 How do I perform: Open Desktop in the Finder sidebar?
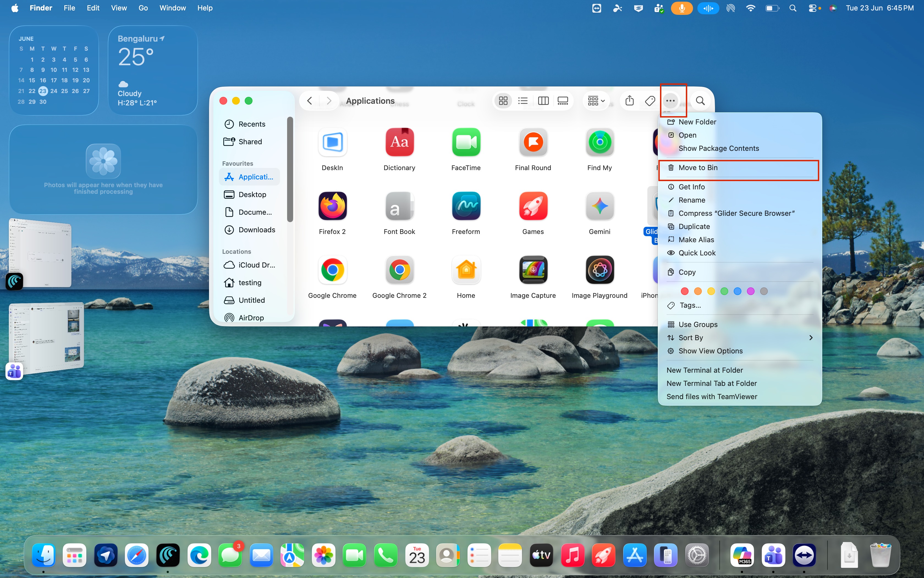[249, 195]
